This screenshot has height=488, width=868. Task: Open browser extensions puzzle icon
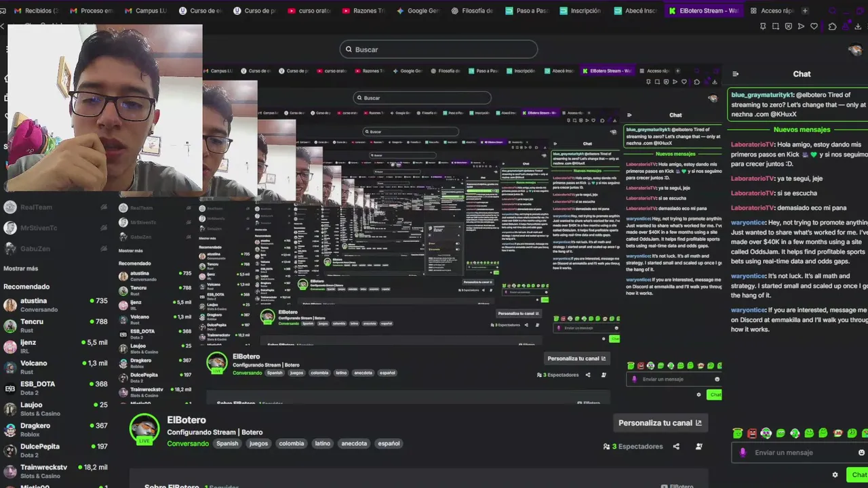click(x=833, y=26)
